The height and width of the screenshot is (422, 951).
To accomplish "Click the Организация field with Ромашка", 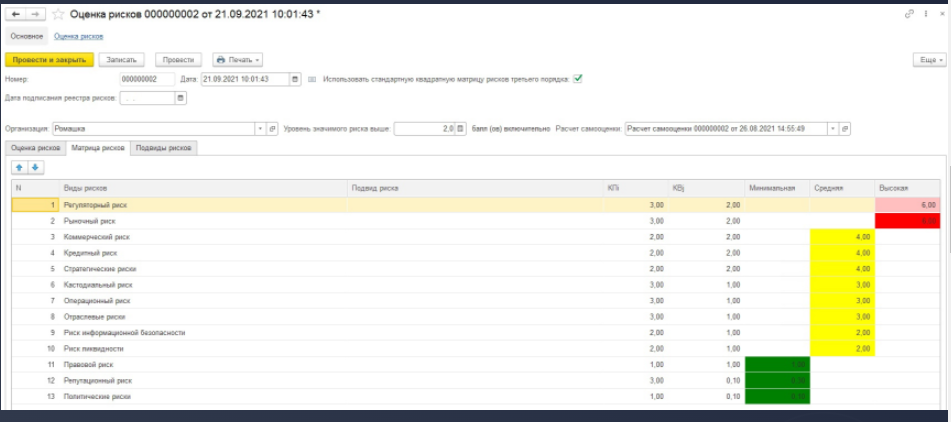I will 154,129.
